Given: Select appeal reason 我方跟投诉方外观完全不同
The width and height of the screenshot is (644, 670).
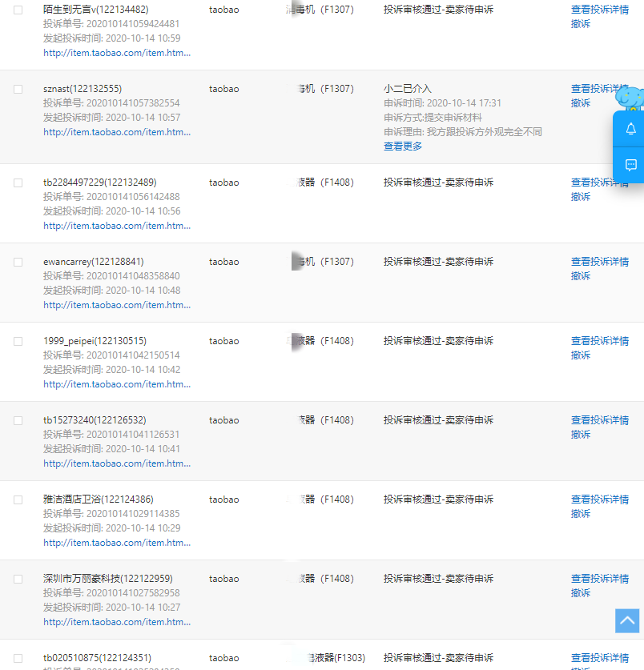Looking at the screenshot, I should 484,132.
